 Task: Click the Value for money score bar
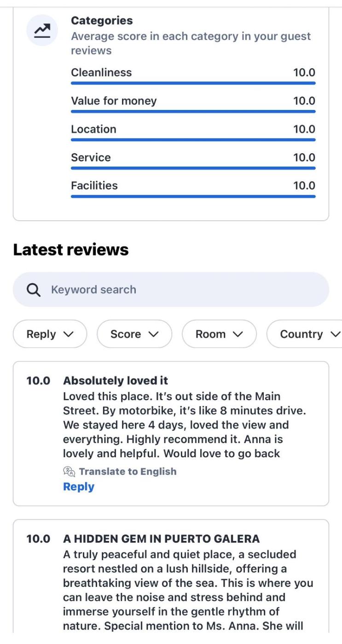[x=193, y=111]
